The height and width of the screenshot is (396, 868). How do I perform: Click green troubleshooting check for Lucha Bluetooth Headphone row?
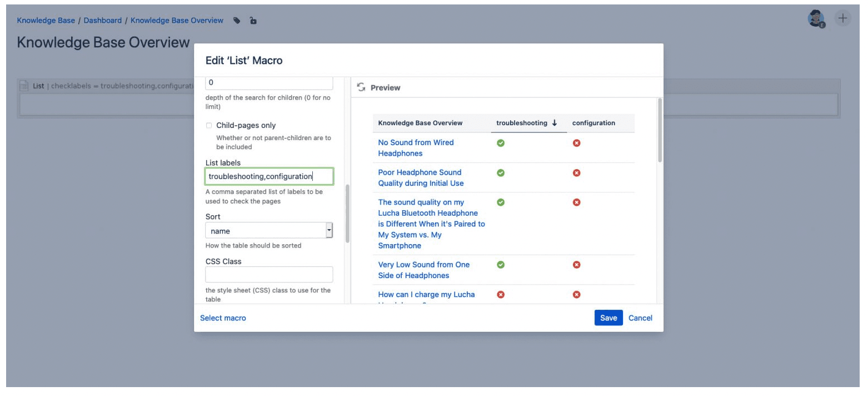500,202
